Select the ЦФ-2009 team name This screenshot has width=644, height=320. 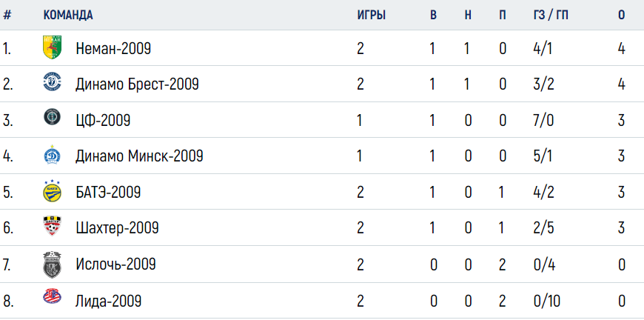(103, 120)
